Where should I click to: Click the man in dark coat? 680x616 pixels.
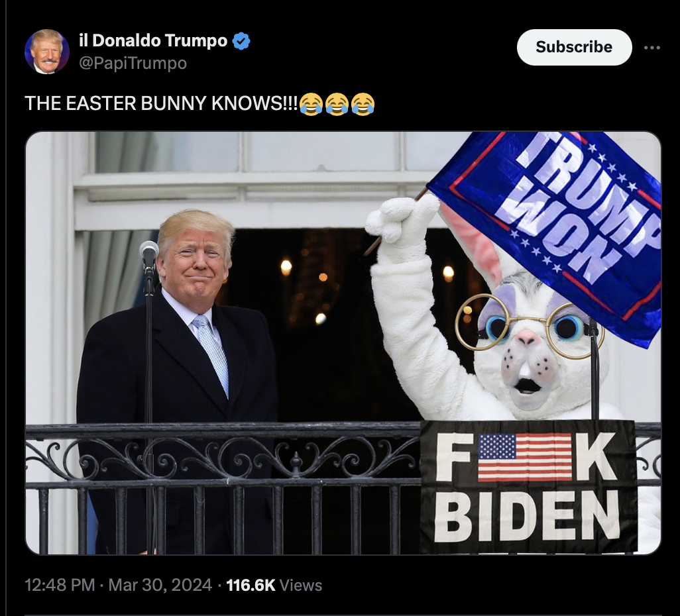coord(178,382)
